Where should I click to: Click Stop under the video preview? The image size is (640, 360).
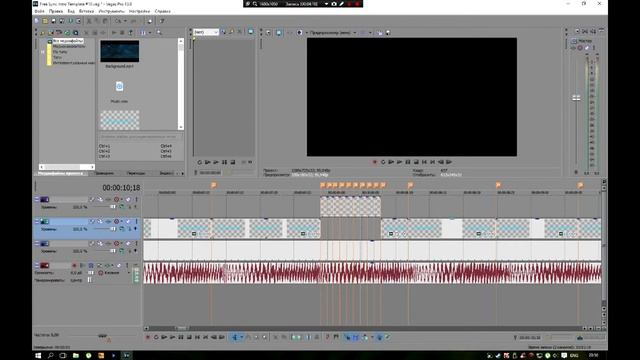416,162
